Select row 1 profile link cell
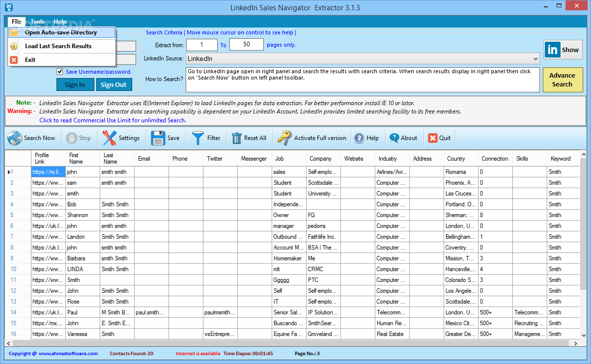591x364 pixels. tap(49, 172)
